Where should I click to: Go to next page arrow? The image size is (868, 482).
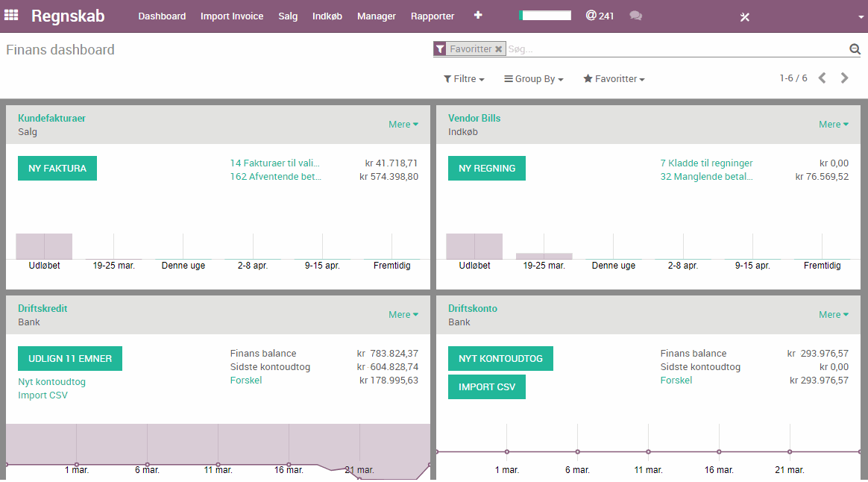tap(844, 78)
